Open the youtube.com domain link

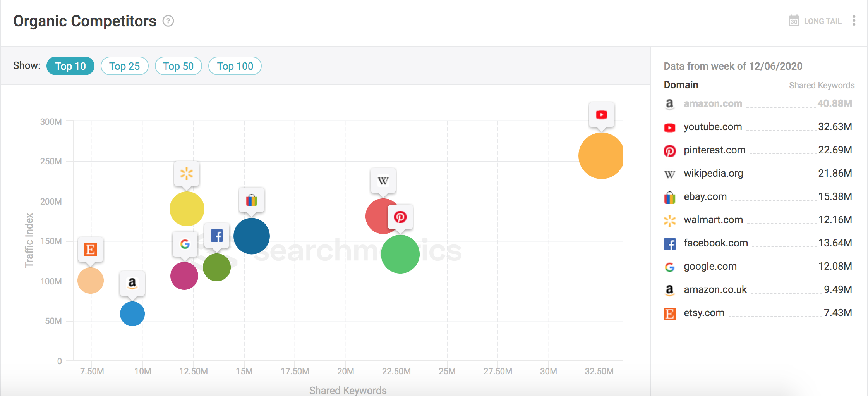pos(713,127)
